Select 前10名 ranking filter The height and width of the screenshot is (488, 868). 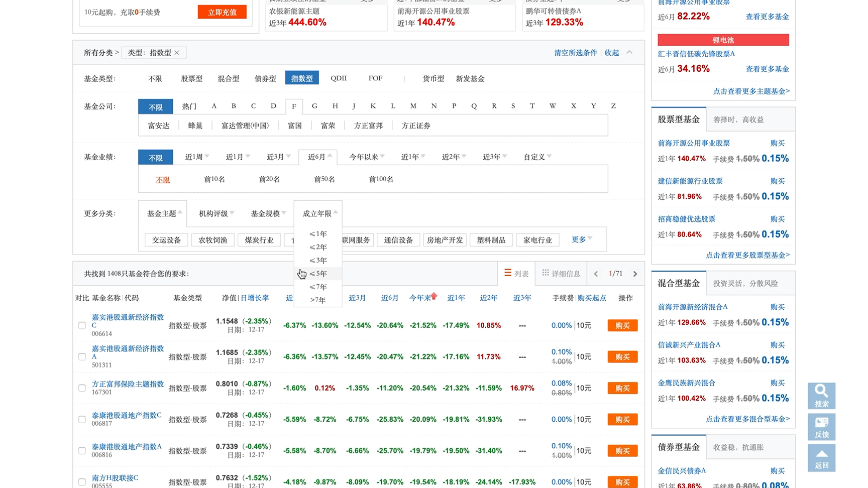[214, 179]
